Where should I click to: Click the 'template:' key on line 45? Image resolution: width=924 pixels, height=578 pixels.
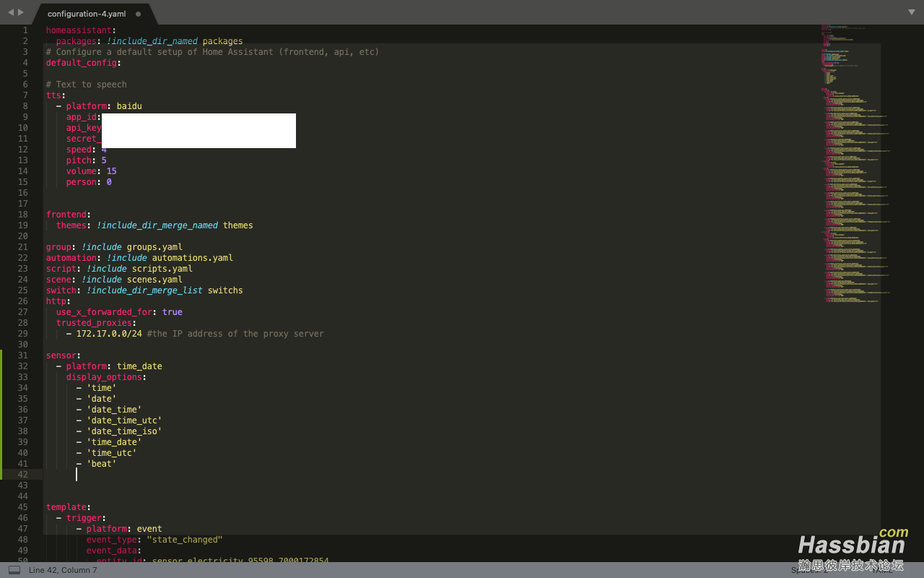69,507
